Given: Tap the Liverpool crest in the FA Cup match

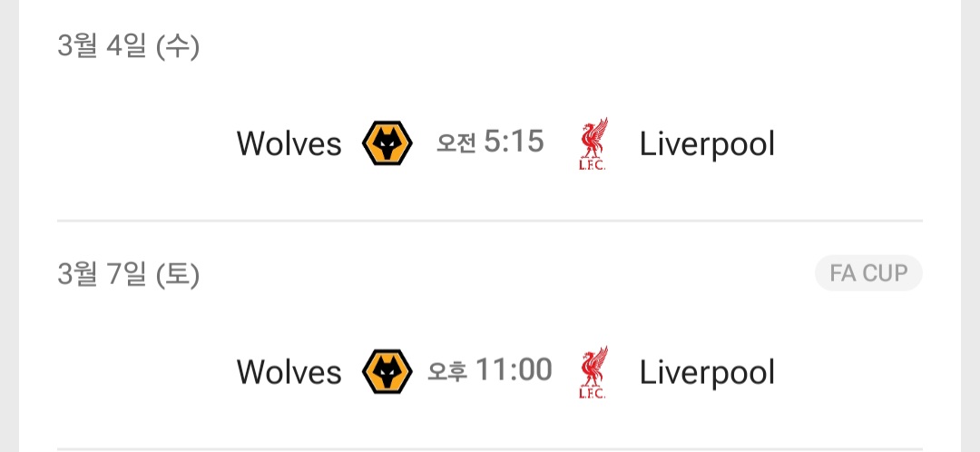Looking at the screenshot, I should pos(593,372).
